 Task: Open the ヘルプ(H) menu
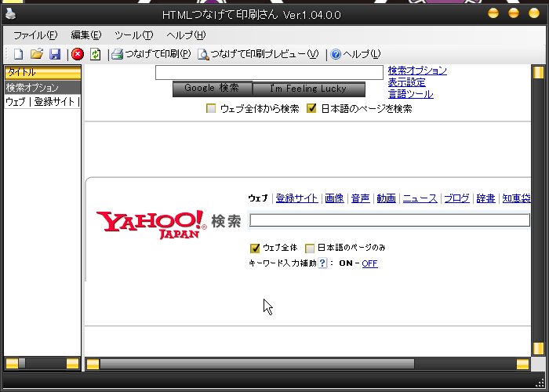[186, 35]
